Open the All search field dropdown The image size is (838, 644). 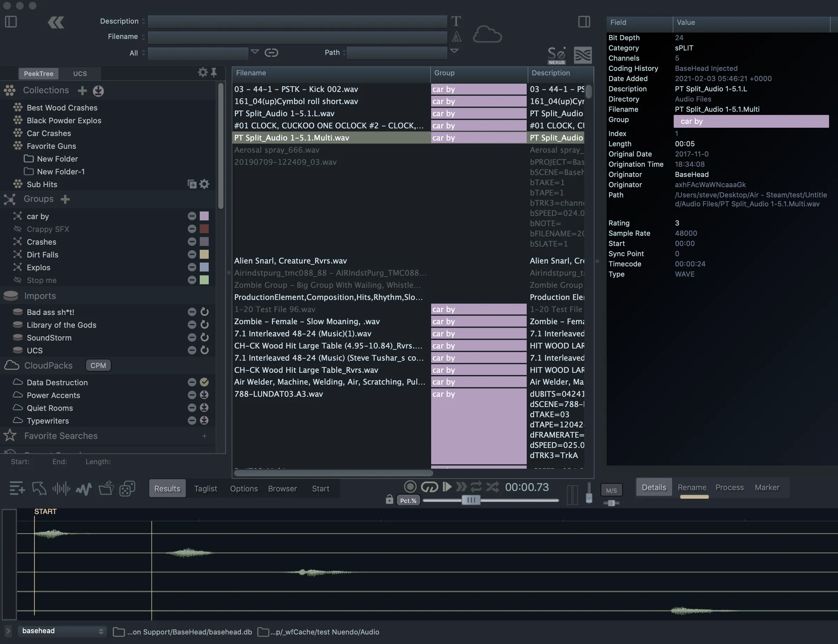pyautogui.click(x=254, y=52)
